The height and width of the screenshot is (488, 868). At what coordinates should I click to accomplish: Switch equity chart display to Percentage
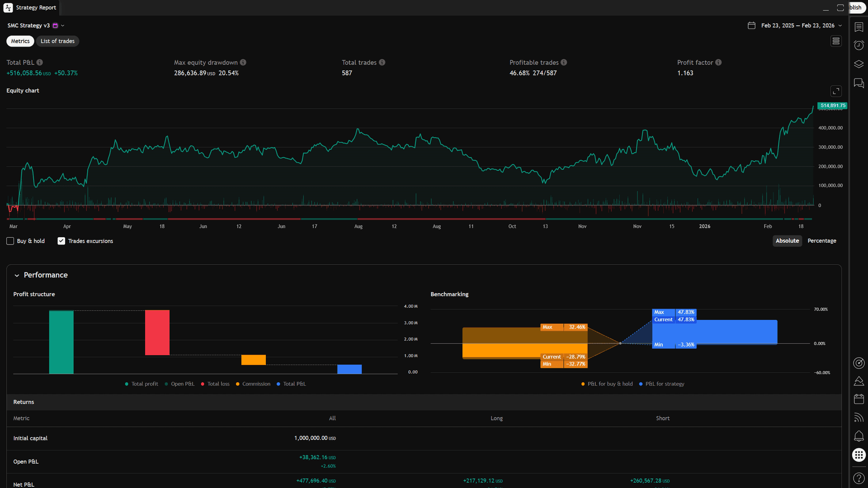(821, 241)
